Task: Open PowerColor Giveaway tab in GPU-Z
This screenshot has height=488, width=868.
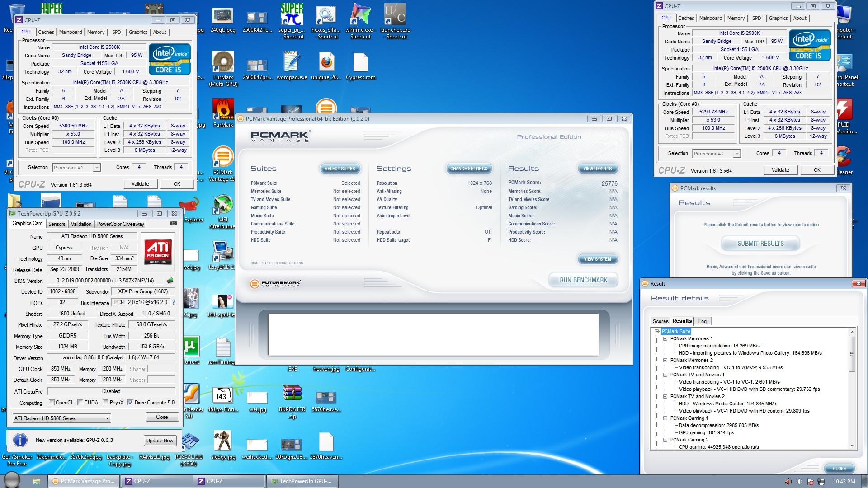Action: pyautogui.click(x=120, y=224)
